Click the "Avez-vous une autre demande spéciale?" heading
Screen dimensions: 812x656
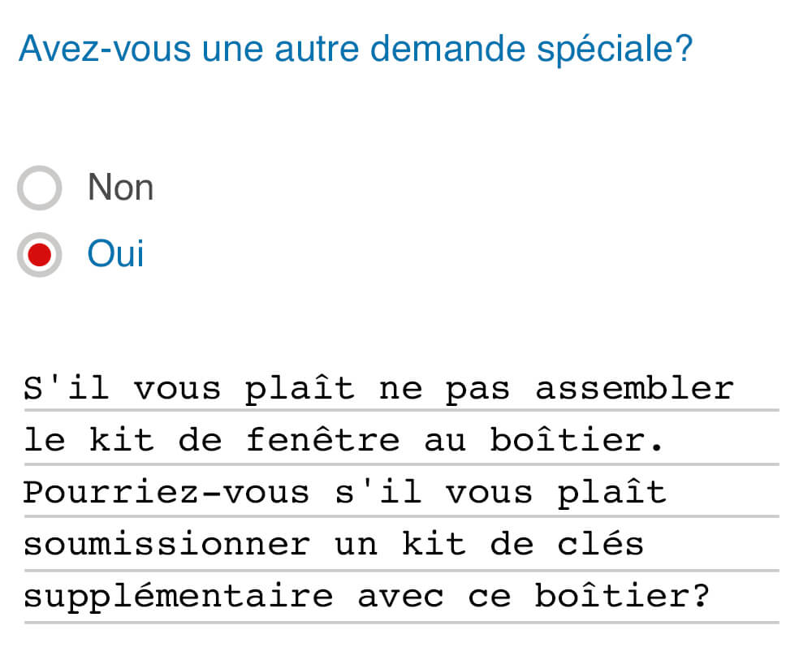tap(356, 50)
